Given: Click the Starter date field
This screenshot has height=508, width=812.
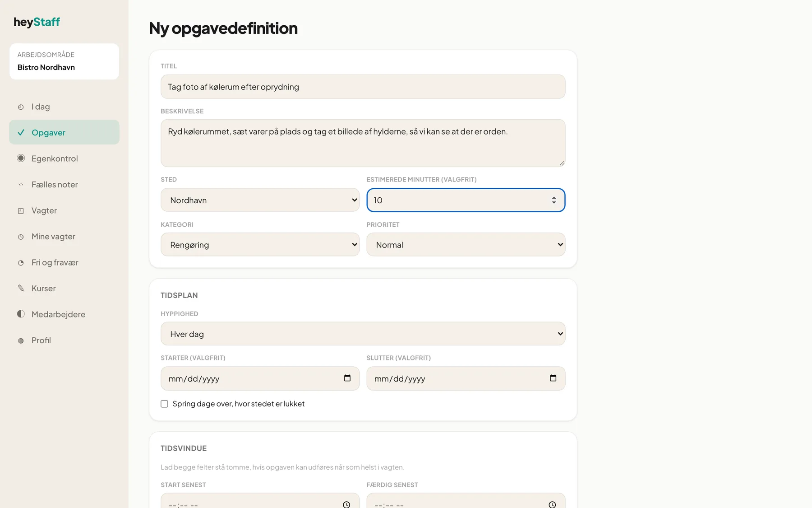Looking at the screenshot, I should pos(260,378).
